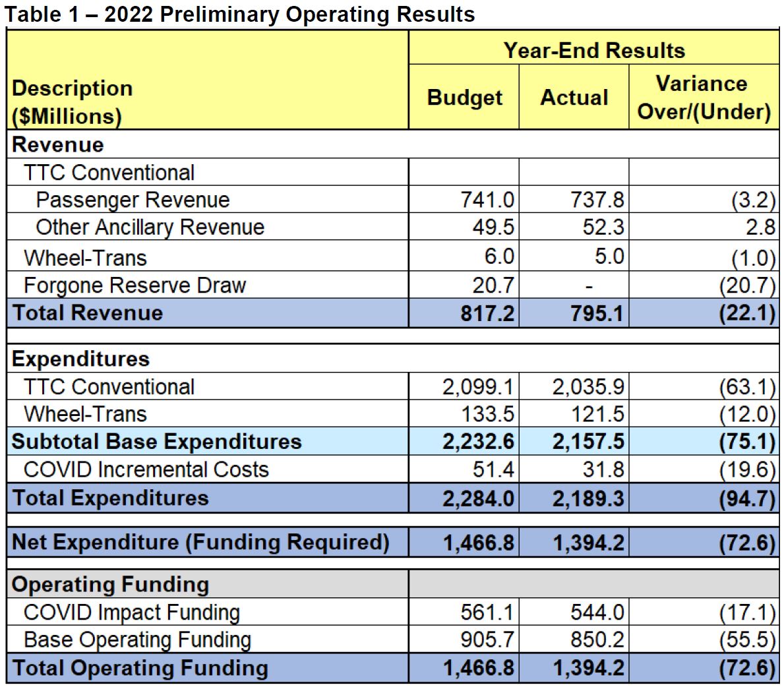
Task: Click Passenger Revenue budget value 741.0
Action: coord(487,200)
